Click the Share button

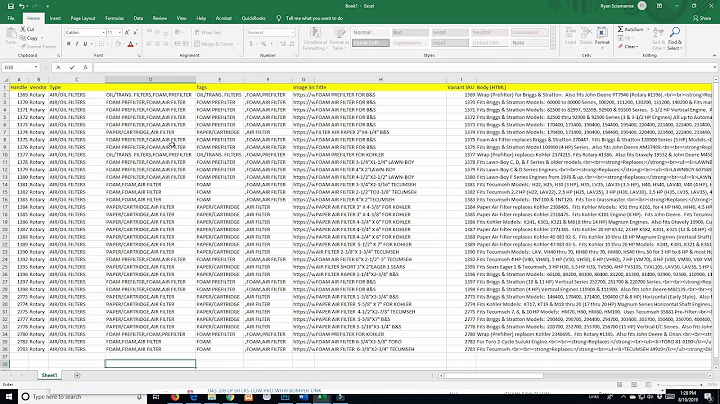pos(702,18)
